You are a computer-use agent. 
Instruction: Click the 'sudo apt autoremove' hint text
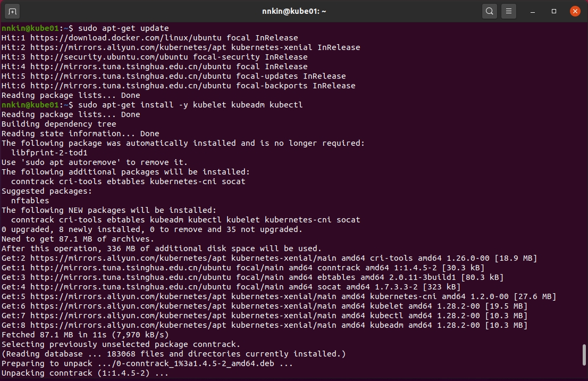(x=71, y=162)
